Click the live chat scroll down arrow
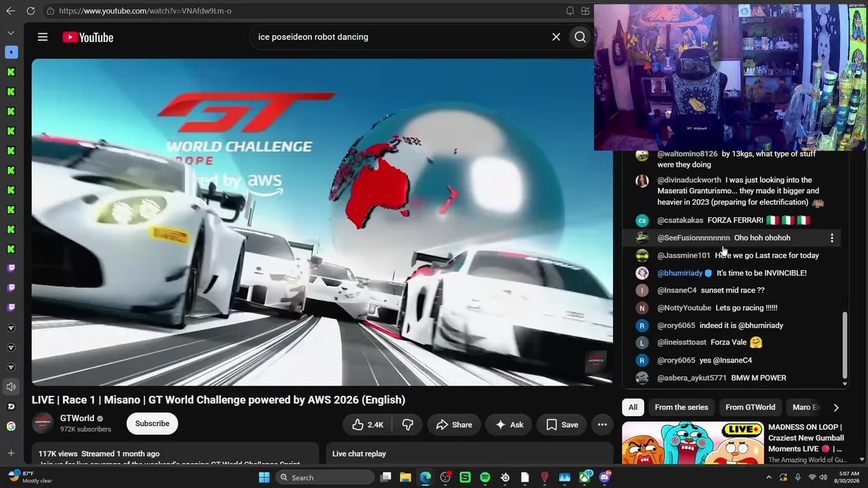 (x=844, y=384)
